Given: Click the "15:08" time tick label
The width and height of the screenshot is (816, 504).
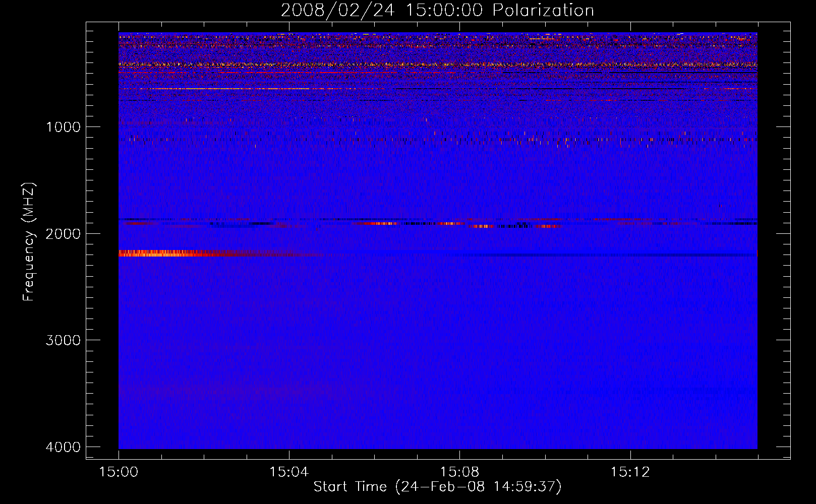Looking at the screenshot, I should (459, 472).
